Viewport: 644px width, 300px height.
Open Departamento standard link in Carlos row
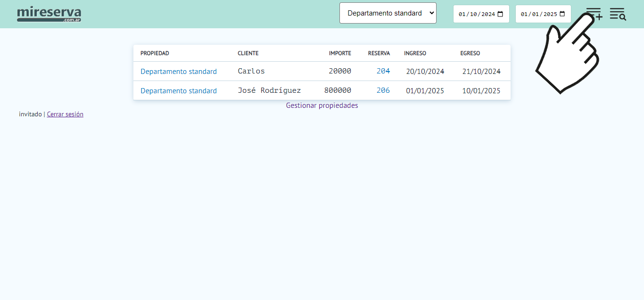179,72
